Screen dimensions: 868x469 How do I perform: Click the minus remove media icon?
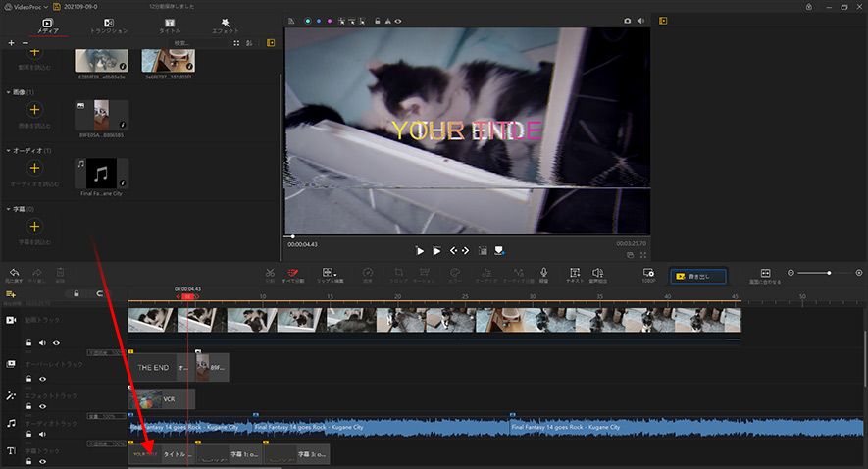(x=25, y=42)
